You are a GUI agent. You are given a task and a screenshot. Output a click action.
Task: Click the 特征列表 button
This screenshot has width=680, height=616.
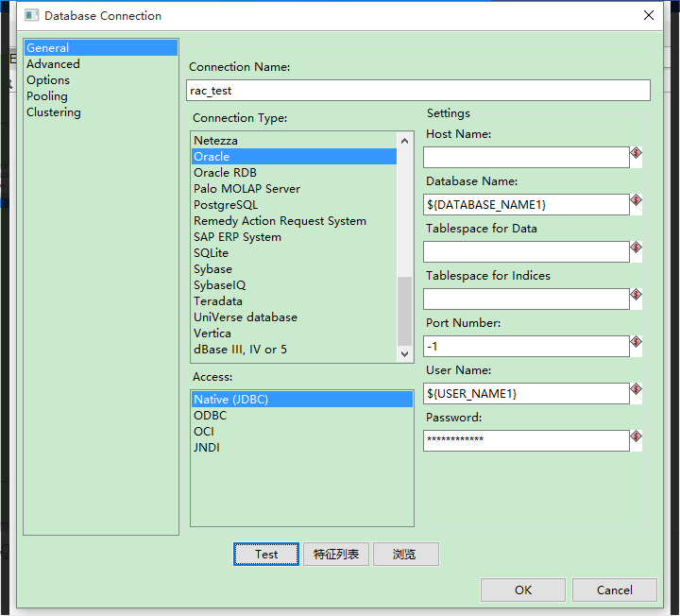click(x=336, y=554)
